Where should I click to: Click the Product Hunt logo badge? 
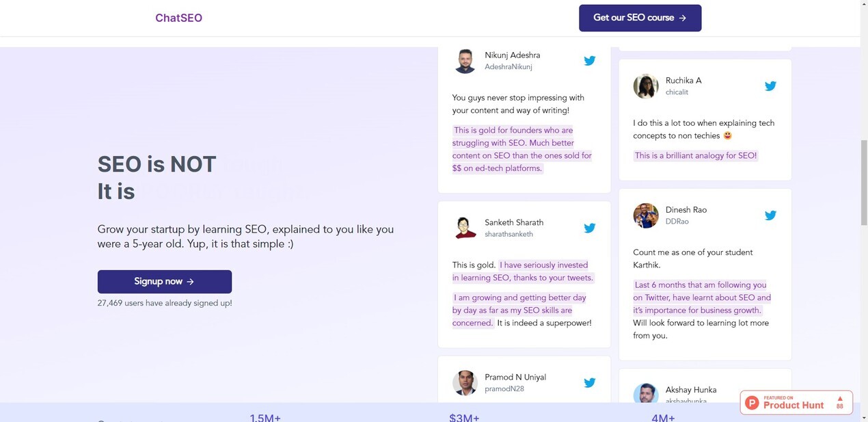click(752, 403)
